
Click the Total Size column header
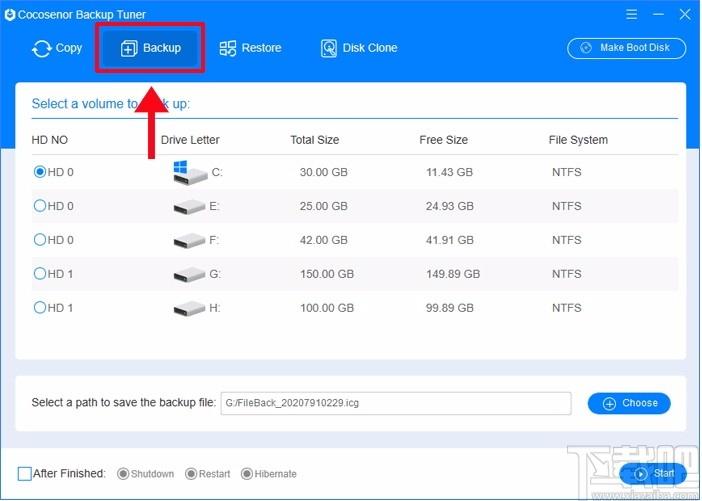[x=314, y=140]
